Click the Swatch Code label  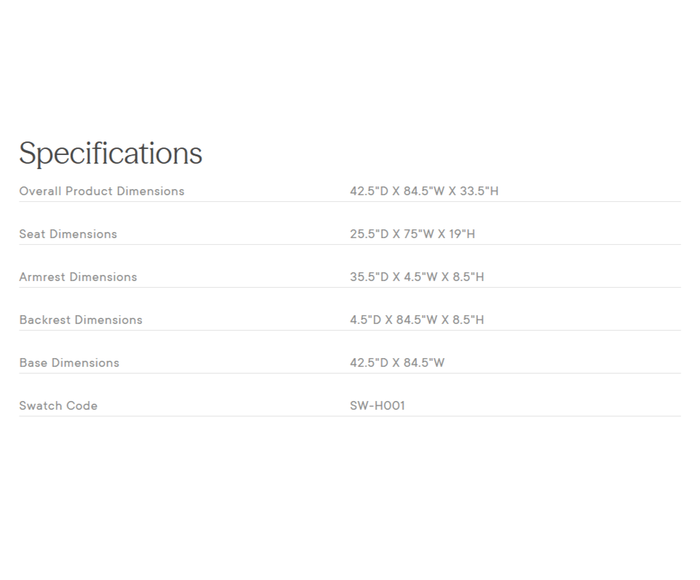(58, 406)
